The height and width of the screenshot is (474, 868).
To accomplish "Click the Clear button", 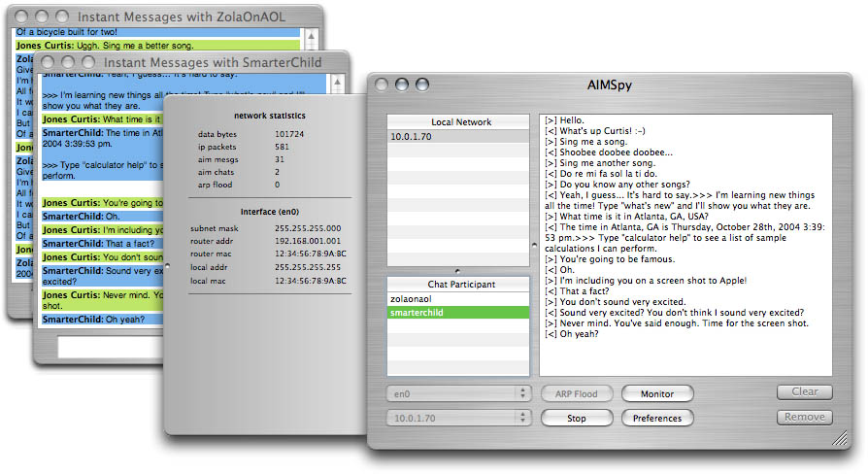I will [x=804, y=392].
